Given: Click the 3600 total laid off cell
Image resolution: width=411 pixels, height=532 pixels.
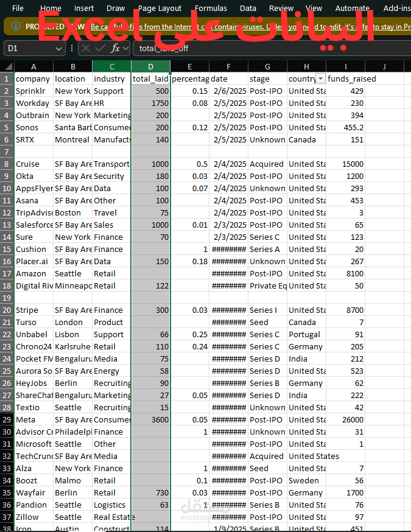Looking at the screenshot, I should coord(150,420).
